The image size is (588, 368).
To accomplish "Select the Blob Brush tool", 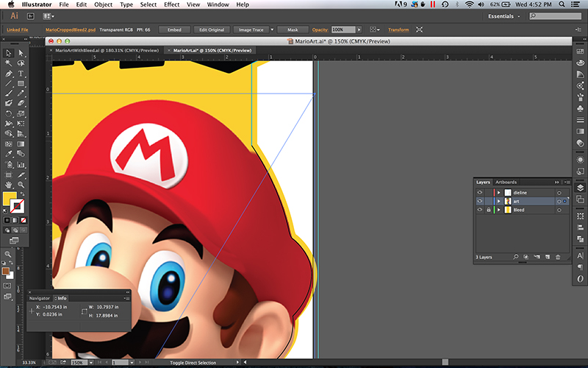I will [9, 103].
